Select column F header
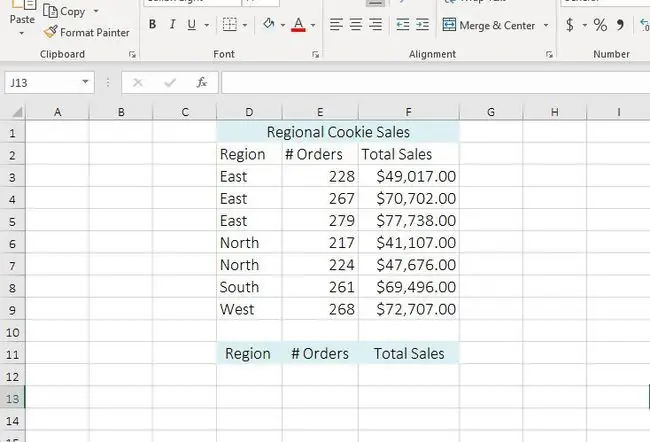Image resolution: width=650 pixels, height=442 pixels. 409,112
